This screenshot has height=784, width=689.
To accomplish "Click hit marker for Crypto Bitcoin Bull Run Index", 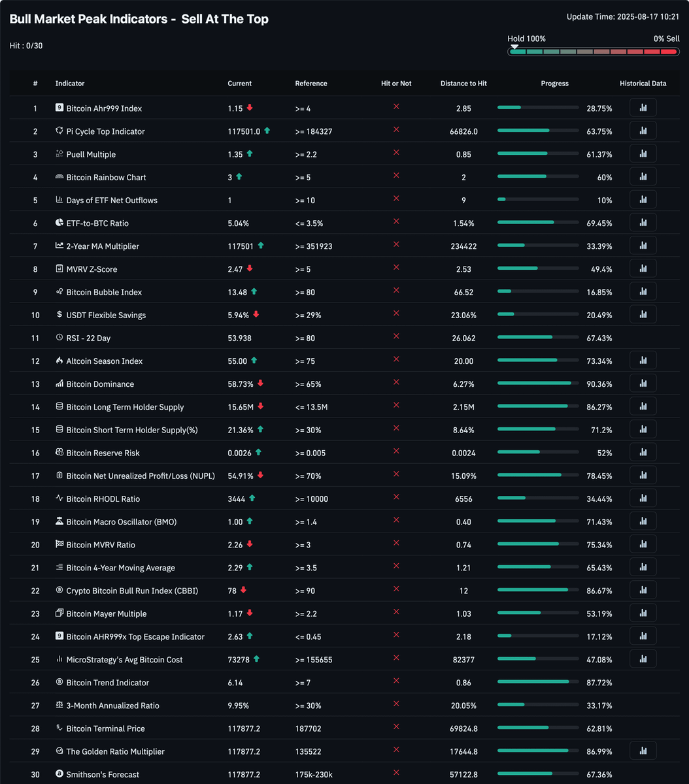I will point(396,590).
